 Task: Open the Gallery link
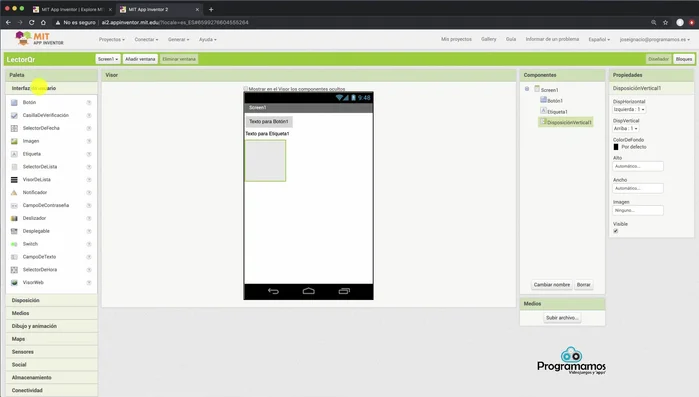tap(489, 39)
